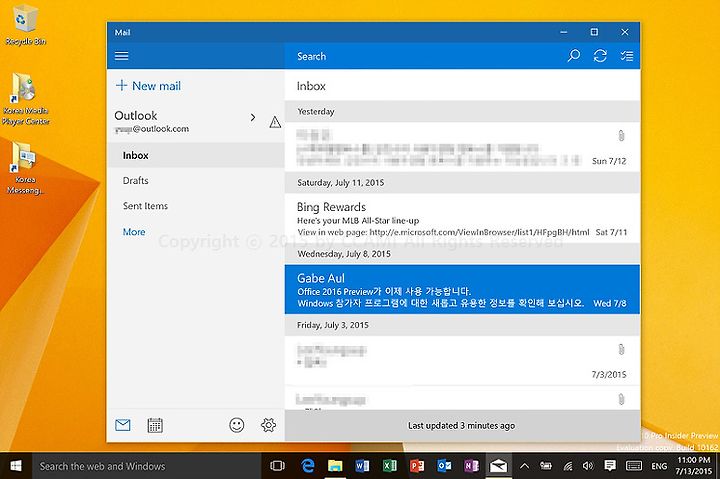Open the Sent Items folder
The height and width of the screenshot is (479, 720).
click(196, 206)
